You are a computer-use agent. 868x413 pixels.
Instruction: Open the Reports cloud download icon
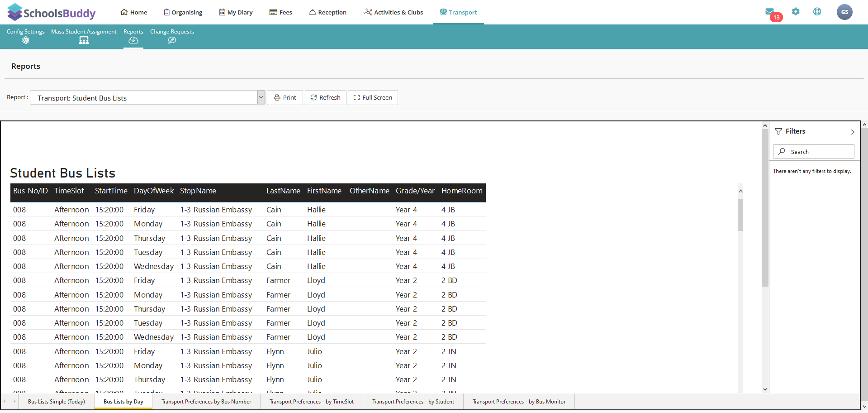pos(133,40)
